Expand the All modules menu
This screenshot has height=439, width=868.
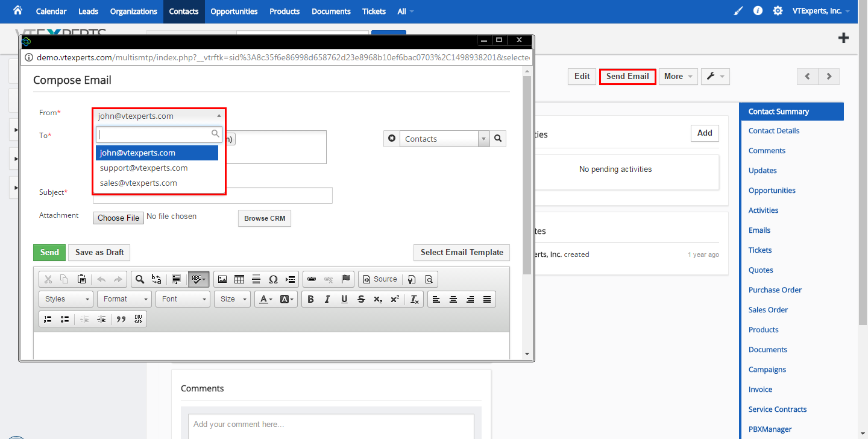click(x=406, y=11)
